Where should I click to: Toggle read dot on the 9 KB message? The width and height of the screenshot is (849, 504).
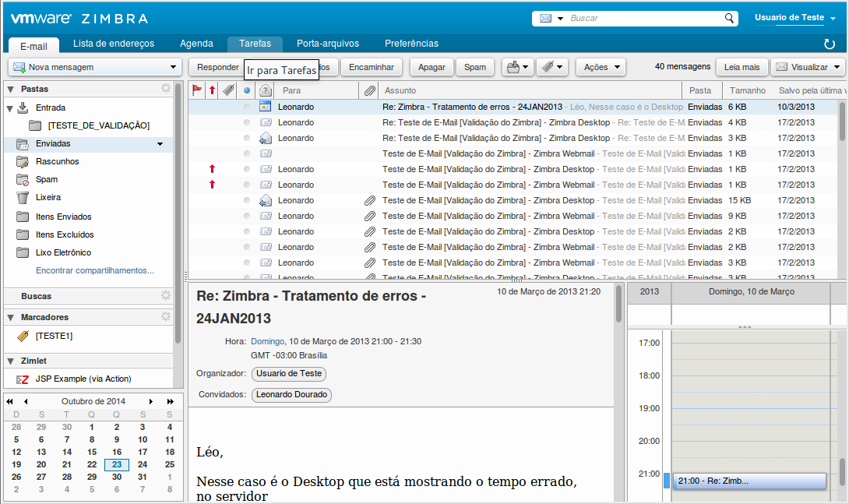point(247,216)
